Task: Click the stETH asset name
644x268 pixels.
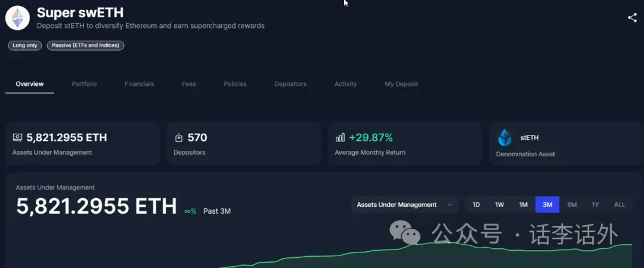Action: [x=530, y=138]
